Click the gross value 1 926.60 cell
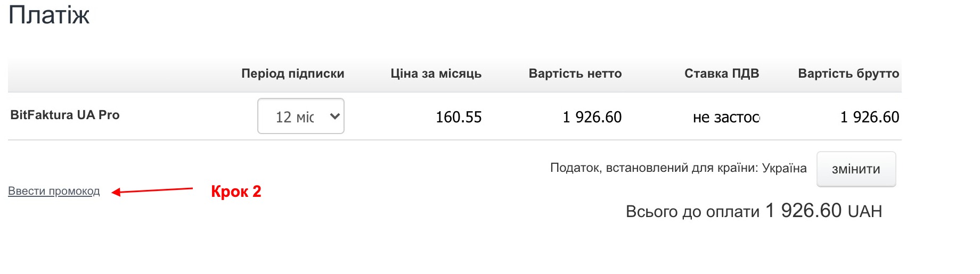This screenshot has width=980, height=274. click(869, 117)
